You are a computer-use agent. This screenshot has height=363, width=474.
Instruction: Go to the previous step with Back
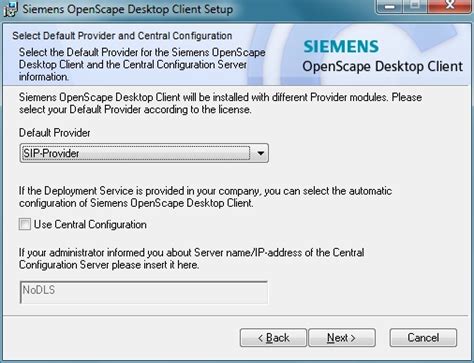(x=273, y=338)
